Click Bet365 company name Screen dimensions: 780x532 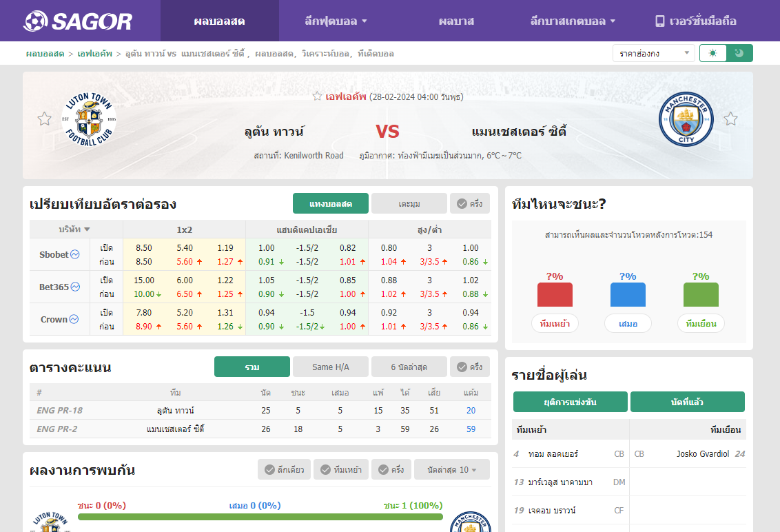(54, 287)
